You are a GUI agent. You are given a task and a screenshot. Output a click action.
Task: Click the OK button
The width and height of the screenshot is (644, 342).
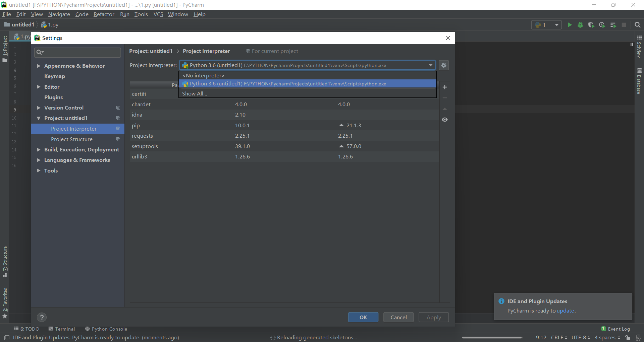[x=363, y=317]
